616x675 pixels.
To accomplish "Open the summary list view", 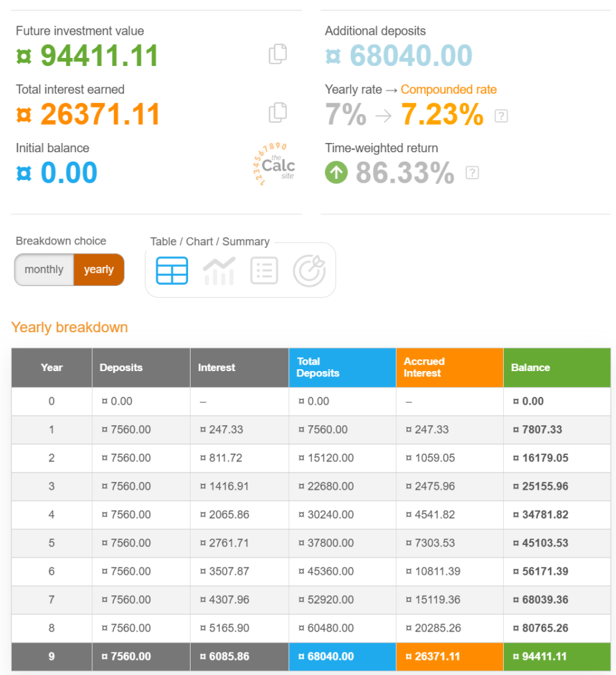I will click(x=264, y=271).
